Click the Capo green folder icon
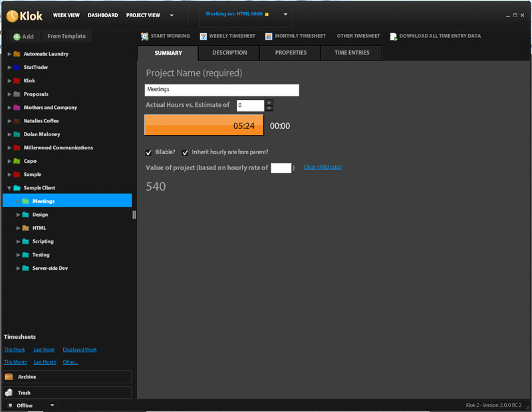This screenshot has height=412, width=532. tap(17, 161)
